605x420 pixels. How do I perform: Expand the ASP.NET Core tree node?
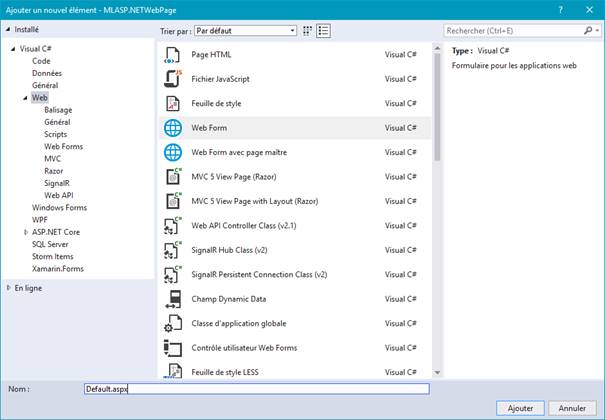[26, 232]
